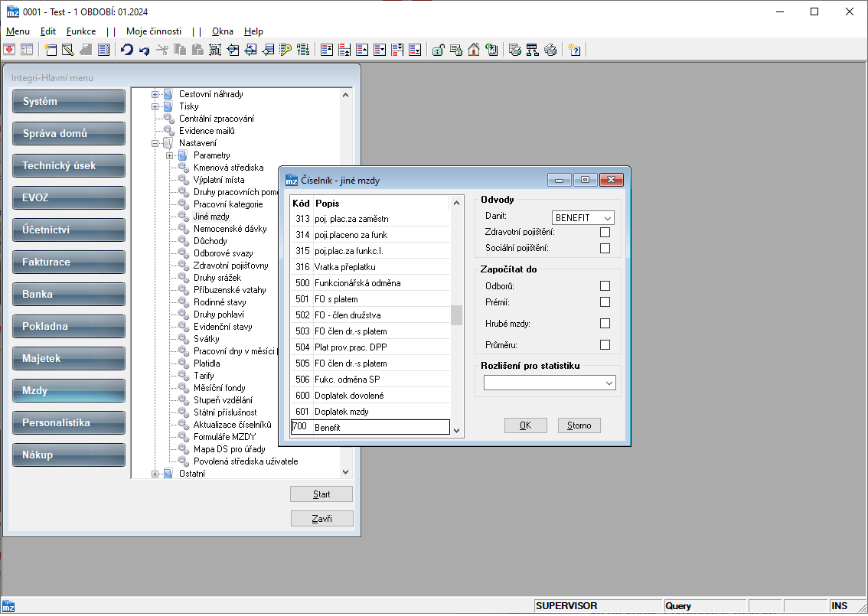This screenshot has height=616, width=868.
Task: Confirm the dialog with the OK button
Action: pos(525,425)
